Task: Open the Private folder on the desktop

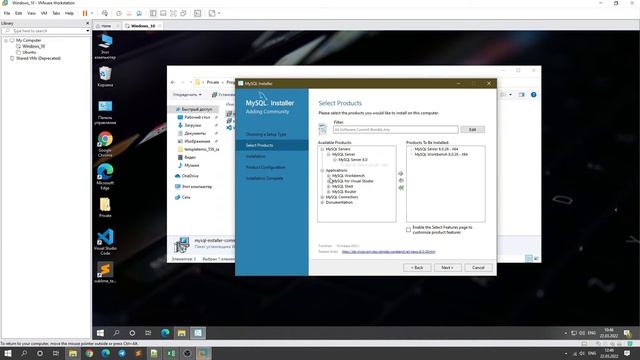Action: click(x=105, y=207)
